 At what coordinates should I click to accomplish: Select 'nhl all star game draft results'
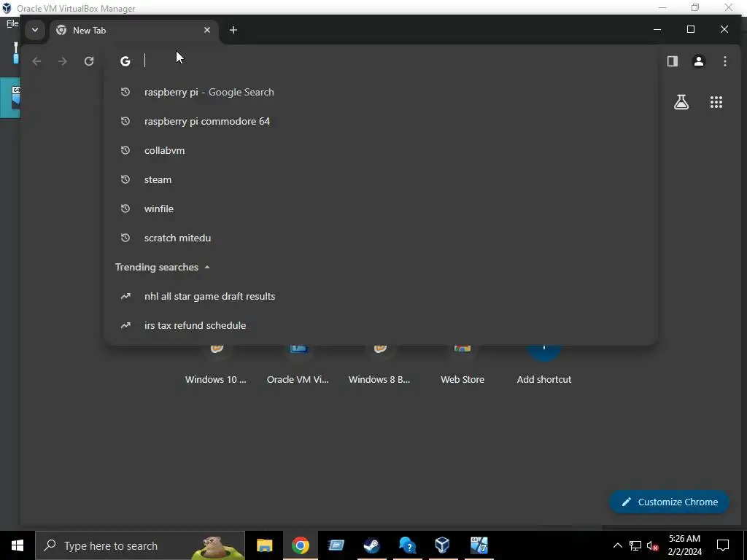tap(381, 296)
